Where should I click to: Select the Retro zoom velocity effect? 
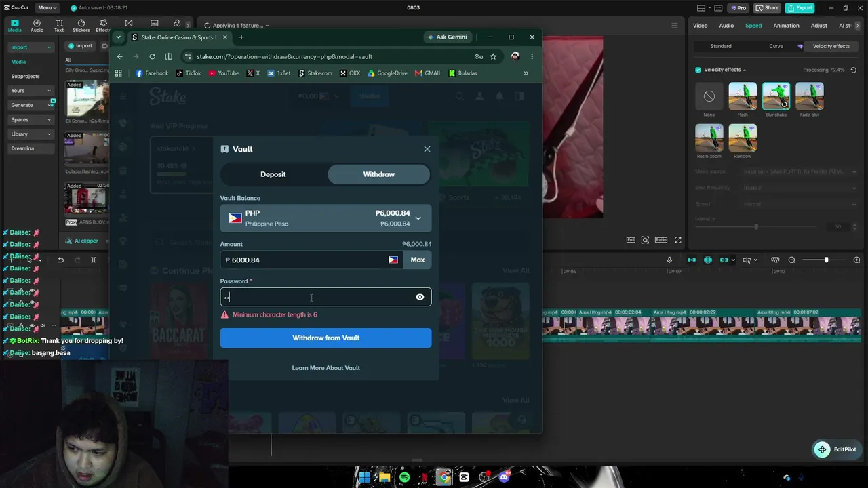coord(709,138)
